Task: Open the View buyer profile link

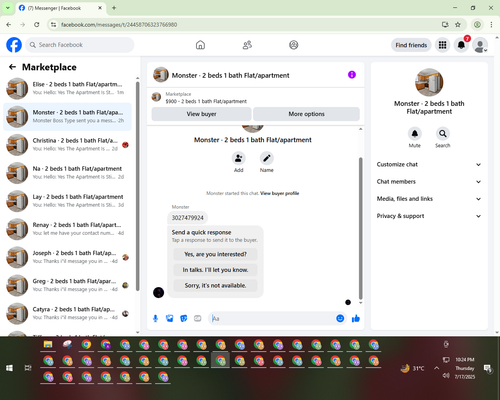Action: pos(279,193)
